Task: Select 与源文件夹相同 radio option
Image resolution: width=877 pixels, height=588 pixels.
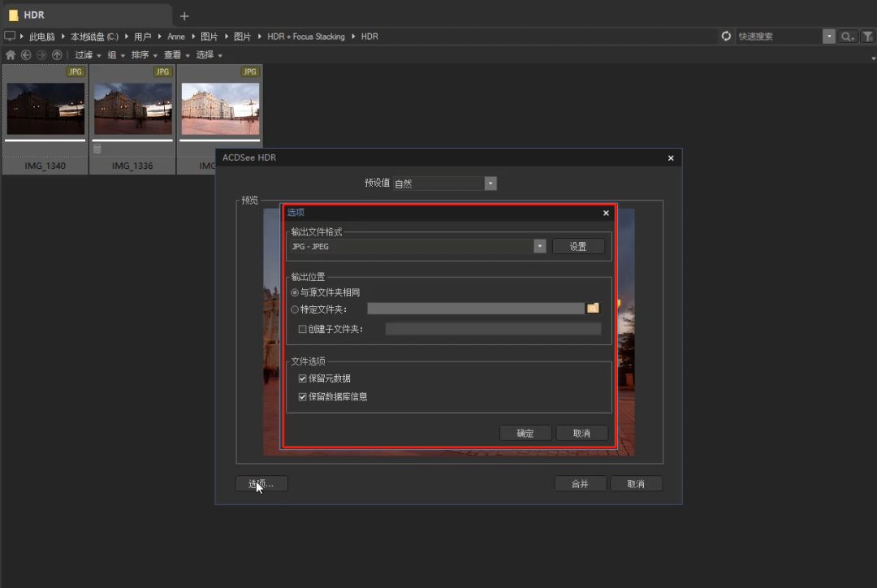Action: pyautogui.click(x=295, y=292)
